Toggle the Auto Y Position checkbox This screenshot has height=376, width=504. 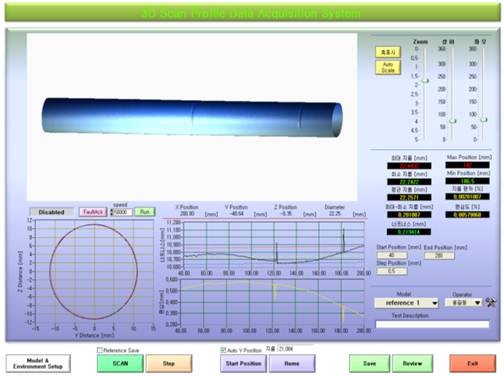[x=223, y=350]
